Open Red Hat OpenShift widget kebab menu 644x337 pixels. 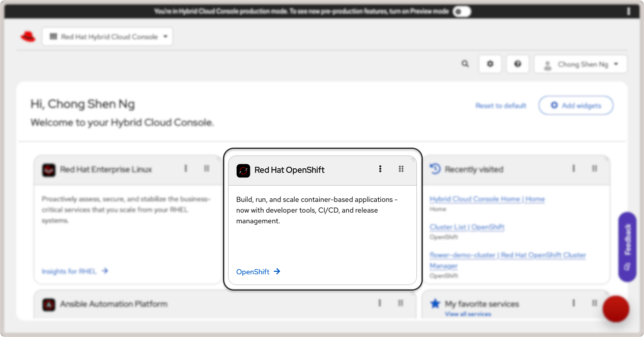tap(380, 169)
